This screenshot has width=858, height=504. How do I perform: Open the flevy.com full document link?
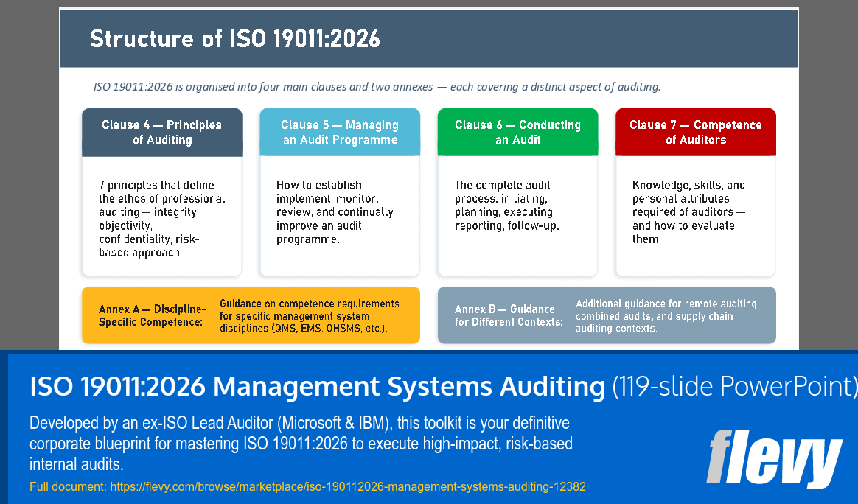click(x=347, y=486)
